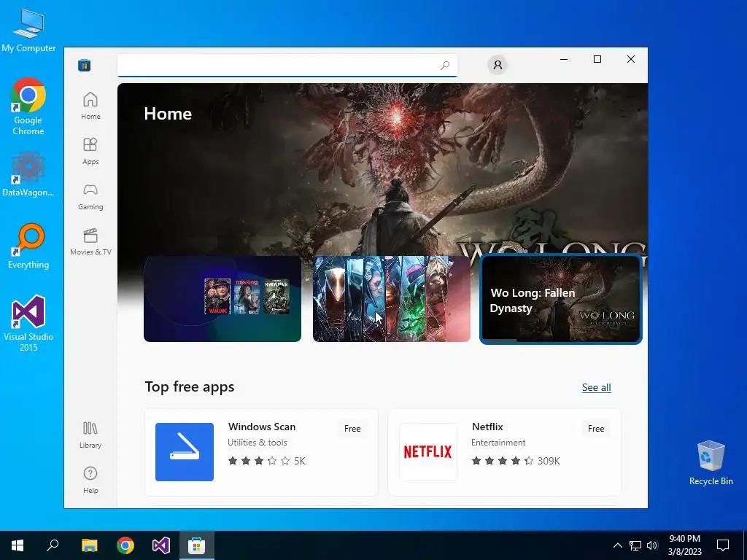Viewport: 747px width, 560px height.
Task: Open Help in Store sidebar
Action: (90, 480)
